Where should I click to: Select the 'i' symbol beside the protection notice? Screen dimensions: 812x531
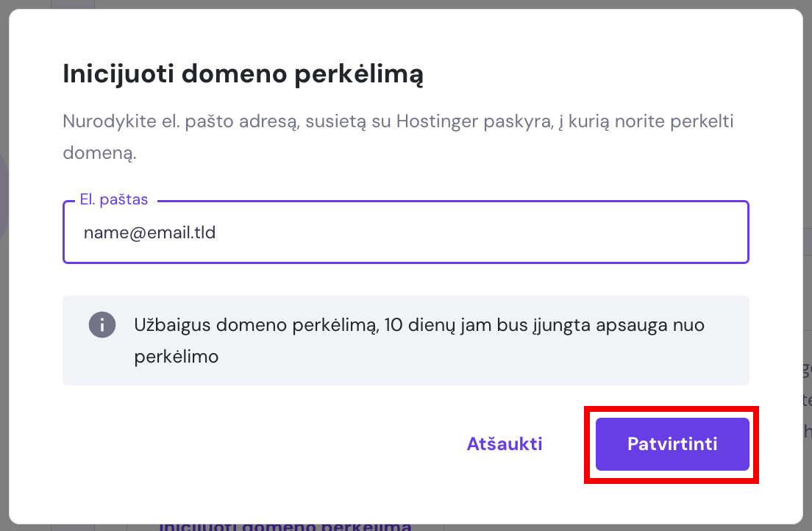click(x=103, y=324)
